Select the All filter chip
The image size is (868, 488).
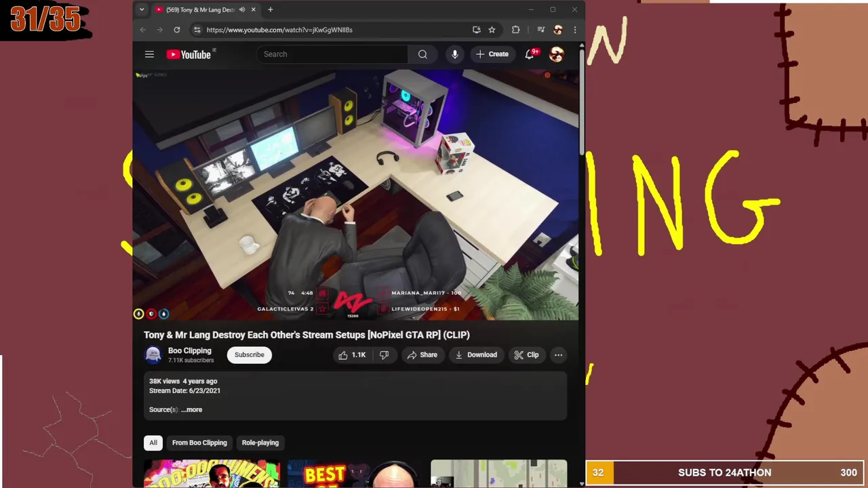[153, 443]
